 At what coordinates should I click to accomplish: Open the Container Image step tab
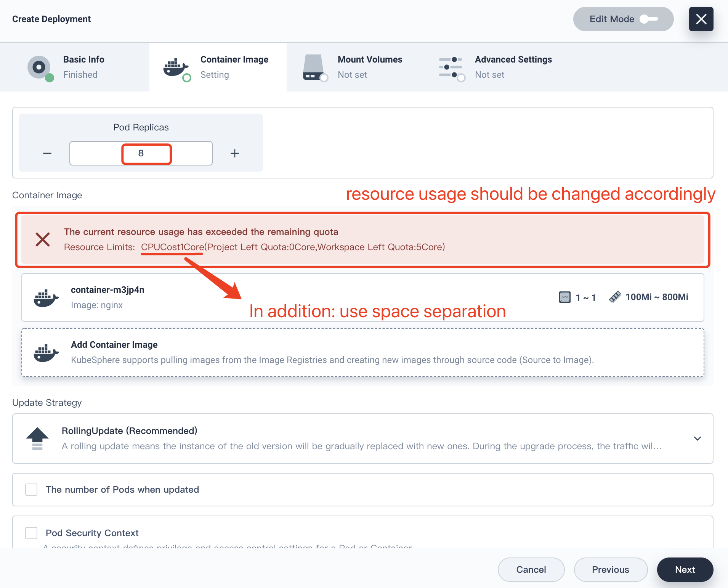point(218,67)
